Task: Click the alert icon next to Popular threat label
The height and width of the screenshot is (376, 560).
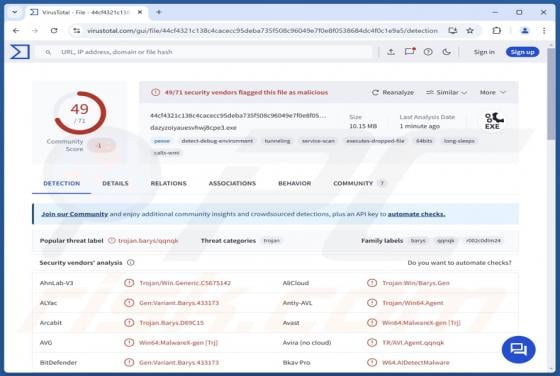Action: (112, 241)
